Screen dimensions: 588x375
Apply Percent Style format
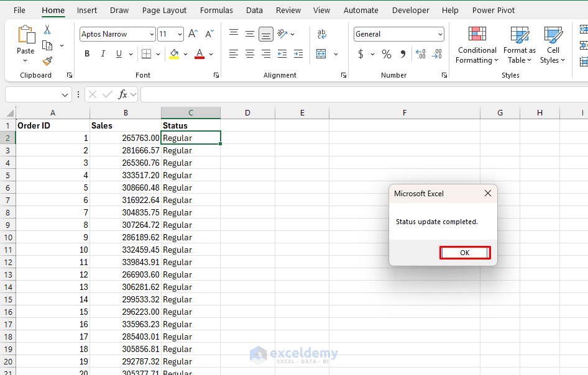(386, 54)
